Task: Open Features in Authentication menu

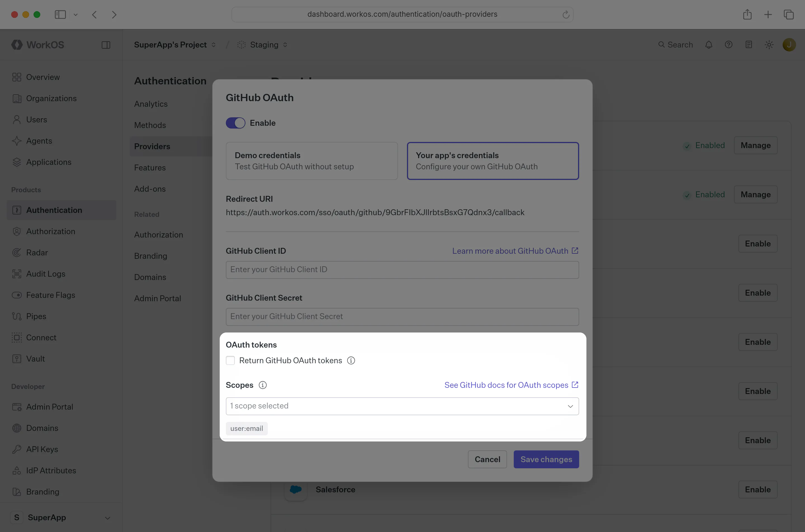Action: [x=150, y=168]
